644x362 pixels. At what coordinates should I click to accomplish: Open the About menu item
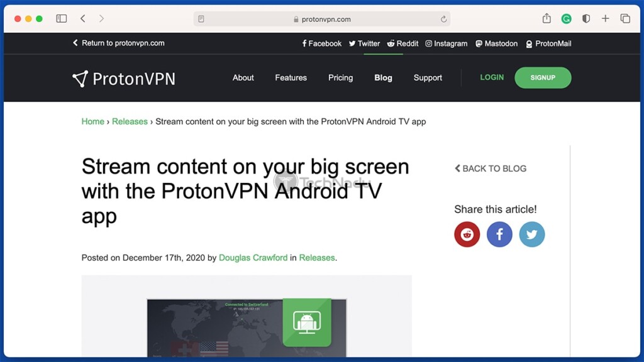click(243, 77)
